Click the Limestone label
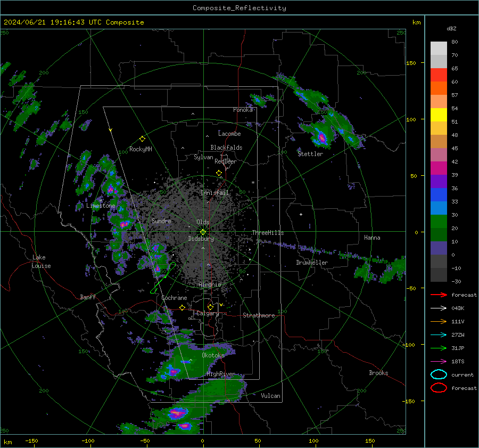Image resolution: width=479 pixels, height=448 pixels. [x=101, y=206]
